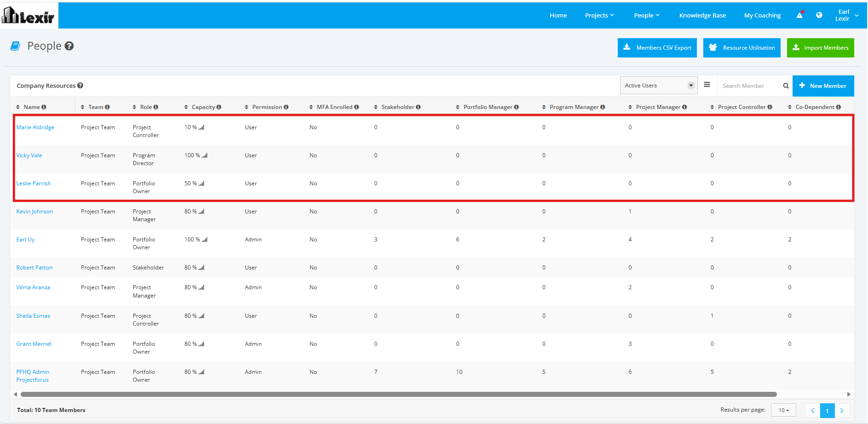Go to the previous results page

813,411
